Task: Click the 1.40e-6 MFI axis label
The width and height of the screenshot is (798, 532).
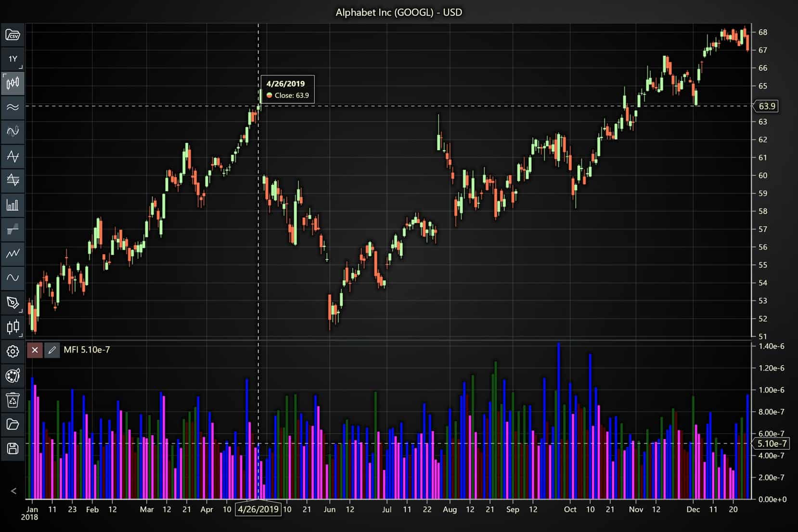Action: click(x=772, y=346)
